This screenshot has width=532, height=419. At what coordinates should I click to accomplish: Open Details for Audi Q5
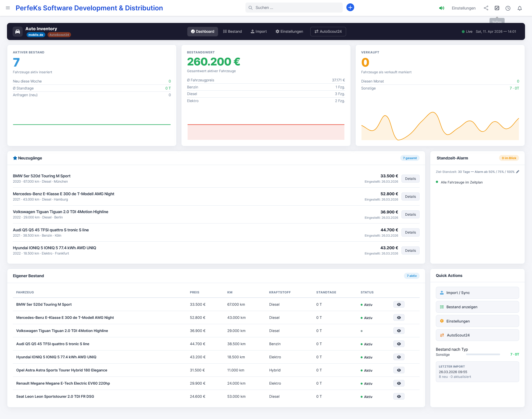(x=410, y=232)
